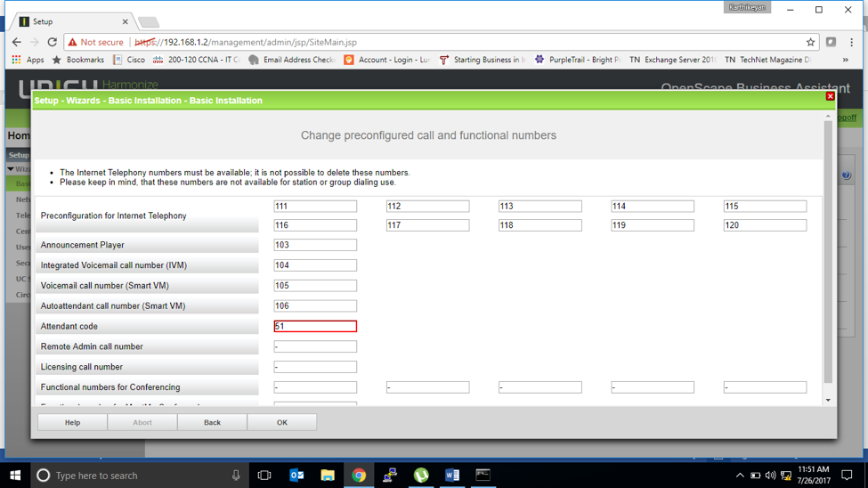Select the Setup browser tab
Viewport: 868px width, 488px height.
point(72,21)
